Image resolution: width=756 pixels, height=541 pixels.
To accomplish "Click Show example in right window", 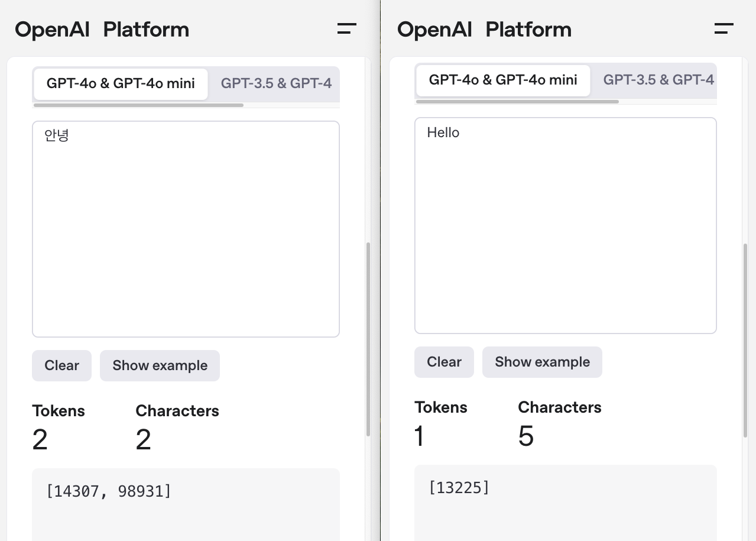I will 542,362.
